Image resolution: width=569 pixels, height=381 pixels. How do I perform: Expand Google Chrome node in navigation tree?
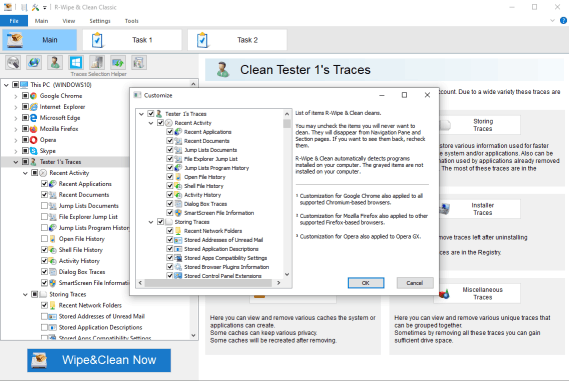pyautogui.click(x=16, y=96)
